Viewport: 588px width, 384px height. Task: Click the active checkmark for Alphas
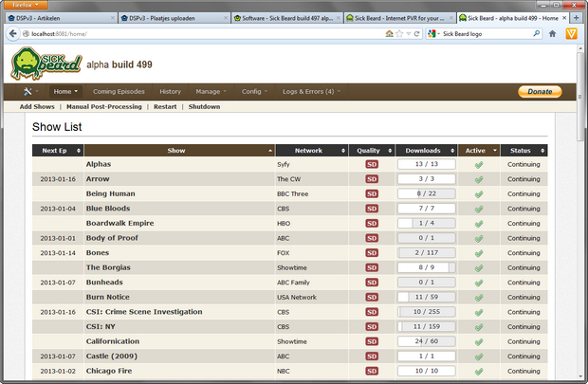tap(479, 165)
